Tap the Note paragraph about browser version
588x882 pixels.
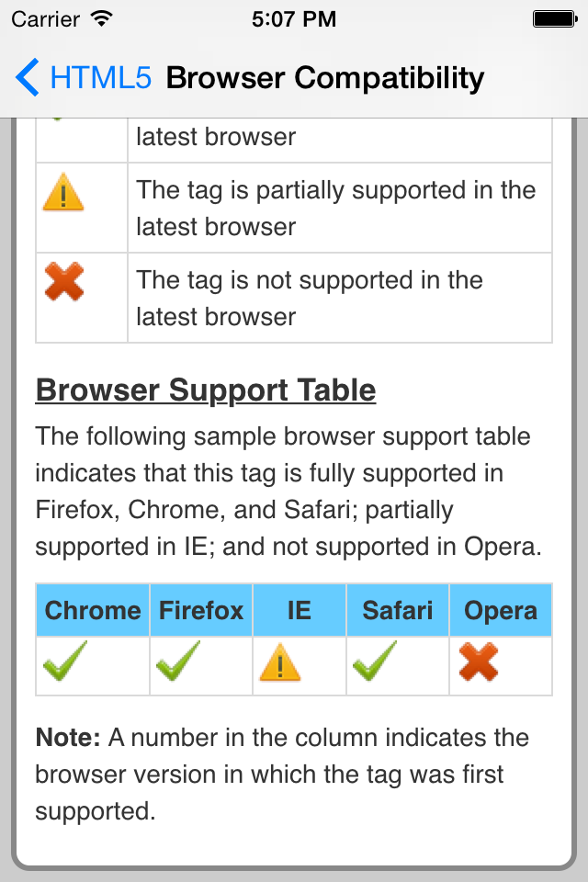pyautogui.click(x=282, y=775)
